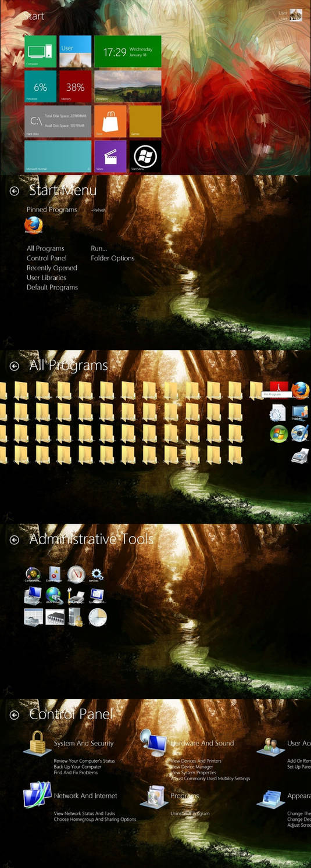Open Component Services in Administrative Tools
Screen dimensions: 311x868
pos(33,574)
